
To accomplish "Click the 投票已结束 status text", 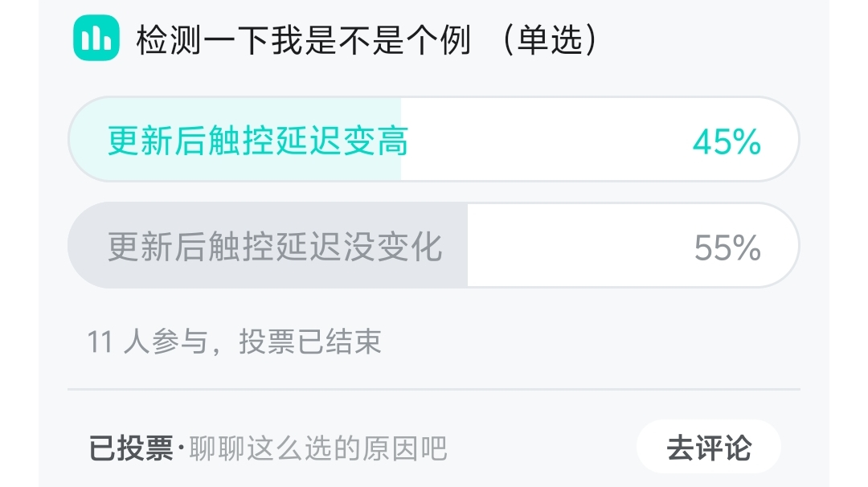I will pos(309,342).
